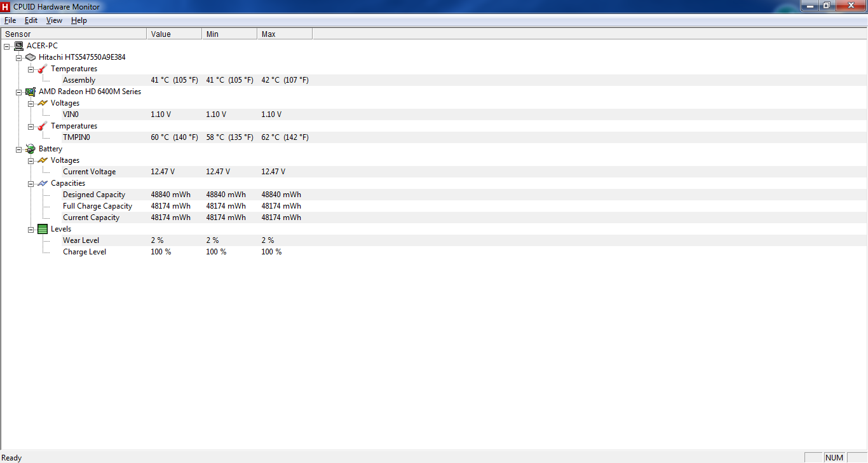Click Charge Level max 100 %
The height and width of the screenshot is (463, 868).
(271, 252)
